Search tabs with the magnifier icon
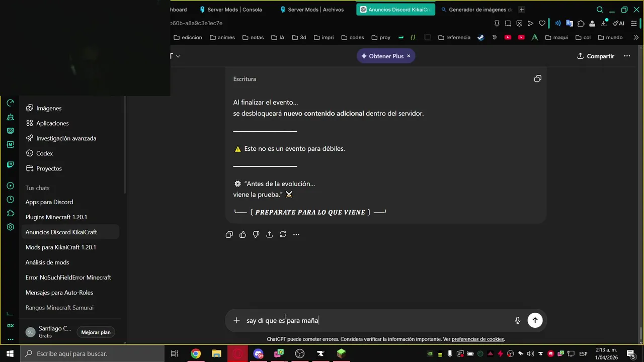644x362 pixels. click(600, 10)
